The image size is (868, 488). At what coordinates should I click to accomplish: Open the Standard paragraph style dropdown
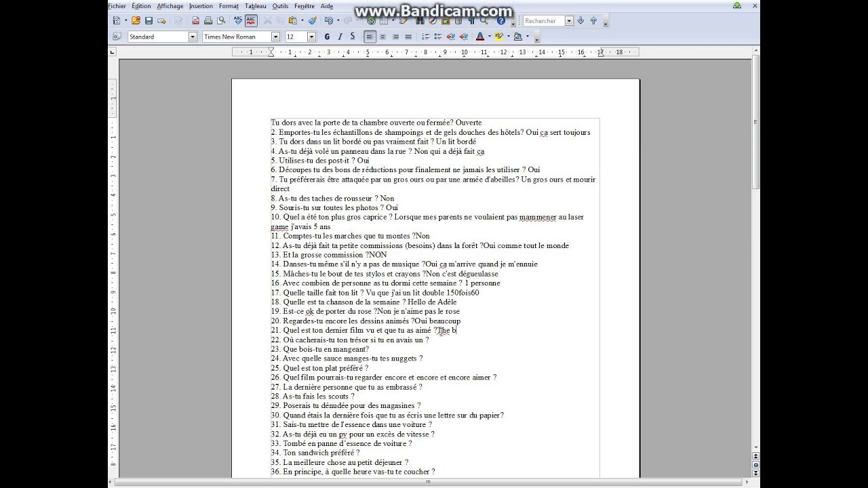tap(193, 37)
